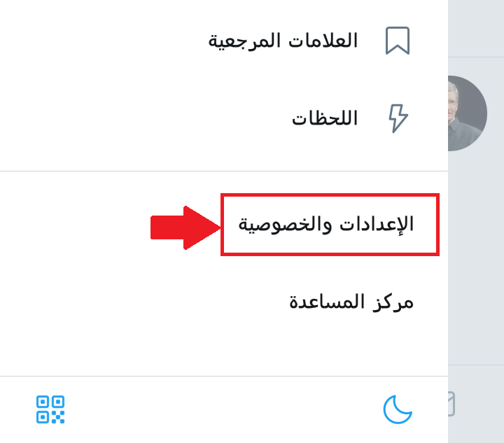Click the profile avatar photo behind the drawer
The height and width of the screenshot is (443, 504).
click(x=468, y=113)
